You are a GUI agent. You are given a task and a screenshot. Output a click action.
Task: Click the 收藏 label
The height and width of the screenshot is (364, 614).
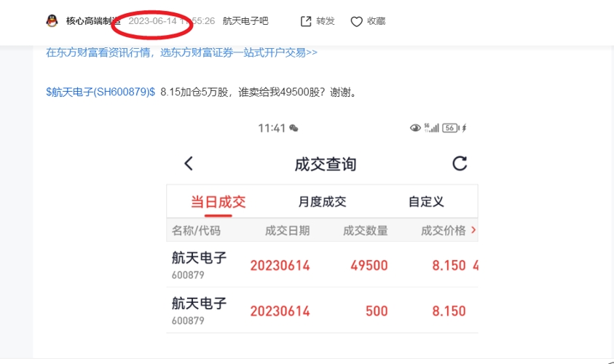(377, 20)
